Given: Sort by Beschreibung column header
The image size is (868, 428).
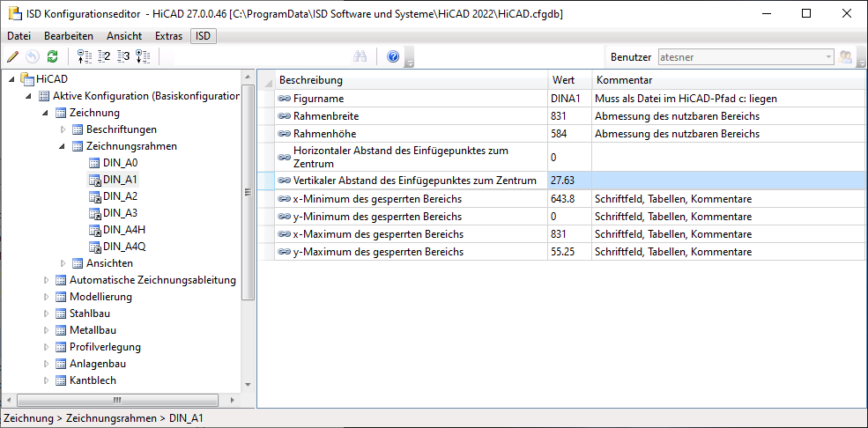Looking at the screenshot, I should click(x=412, y=80).
